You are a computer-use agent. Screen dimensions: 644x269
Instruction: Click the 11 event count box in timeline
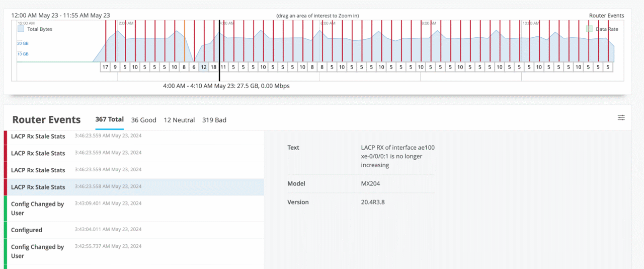[223, 67]
